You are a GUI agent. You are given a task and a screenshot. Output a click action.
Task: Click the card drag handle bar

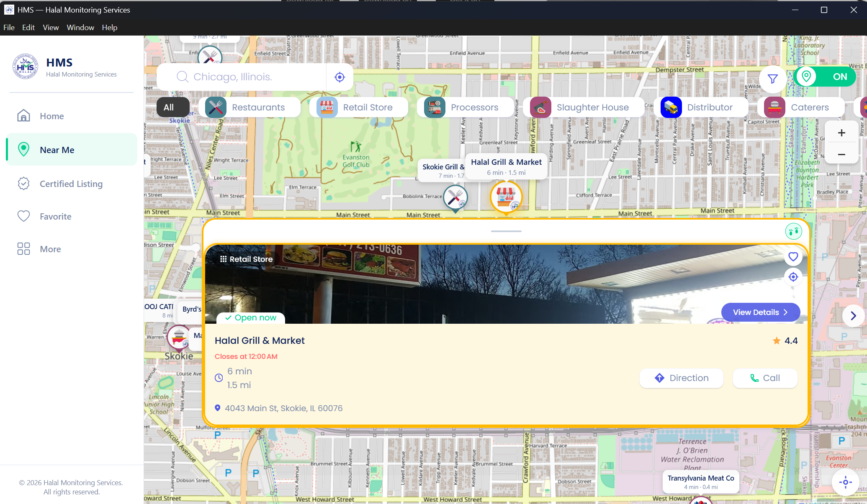tap(506, 231)
